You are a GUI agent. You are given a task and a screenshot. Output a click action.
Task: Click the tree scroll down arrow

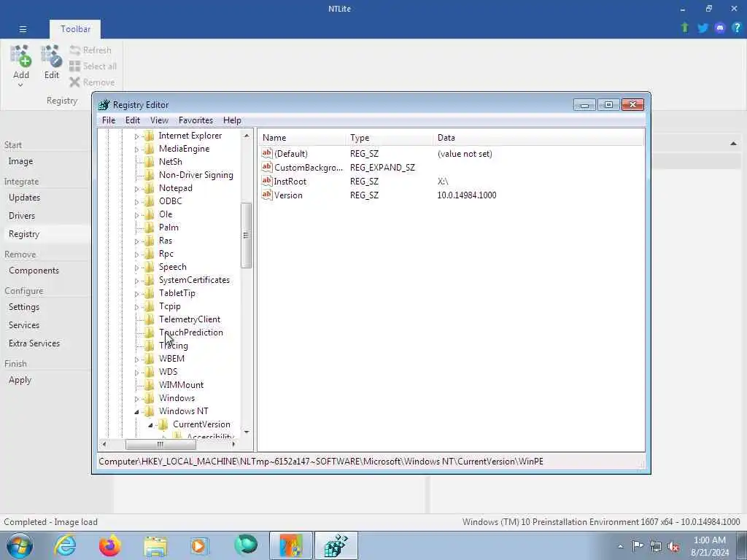click(247, 432)
